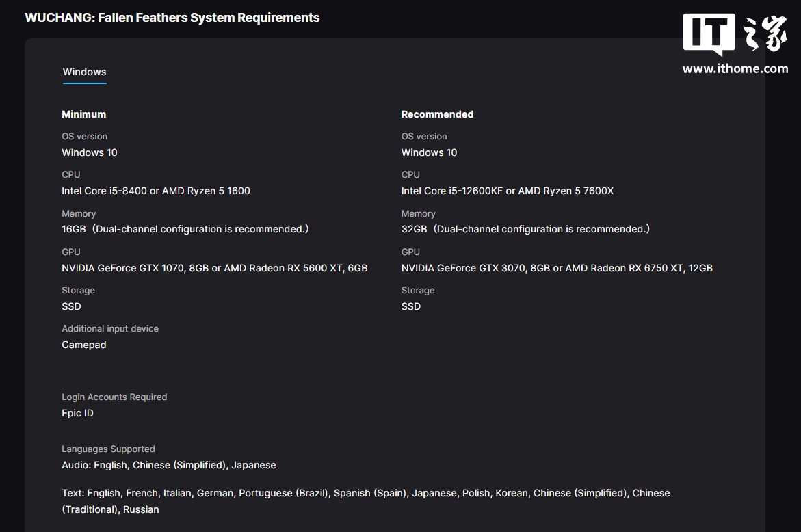Click the Text languages list starting with English
This screenshot has width=801, height=532.
pyautogui.click(x=365, y=493)
